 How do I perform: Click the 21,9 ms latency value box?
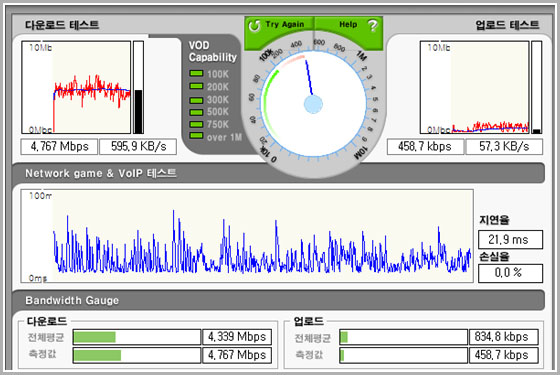point(510,239)
